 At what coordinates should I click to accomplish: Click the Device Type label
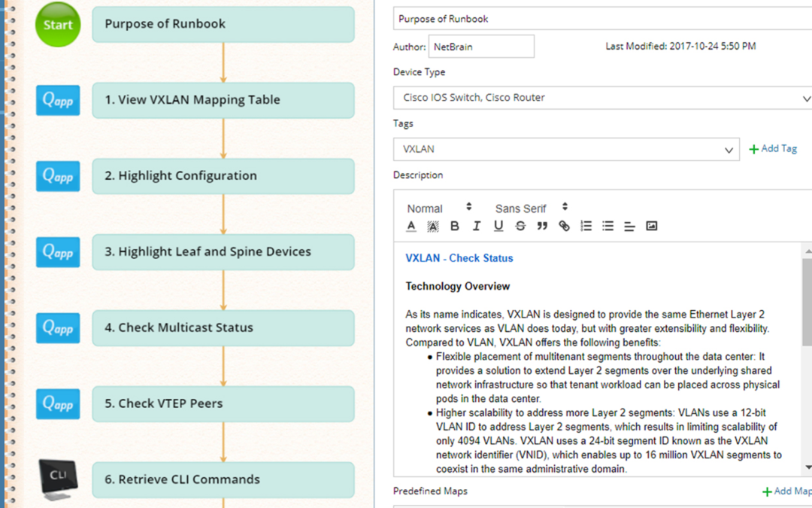(419, 72)
